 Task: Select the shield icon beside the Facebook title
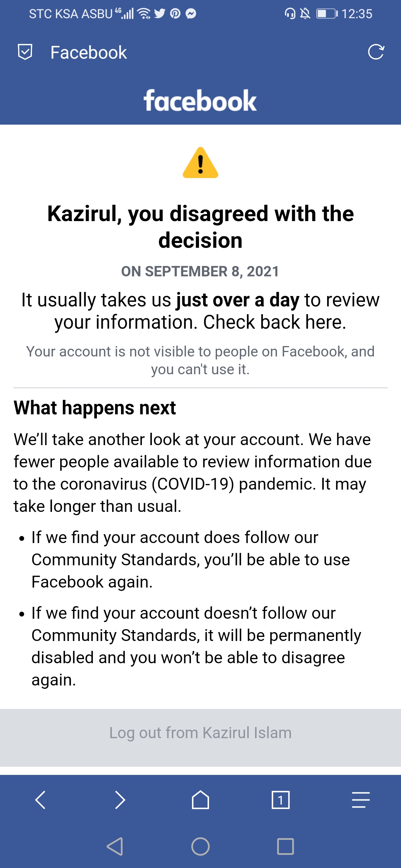point(25,52)
